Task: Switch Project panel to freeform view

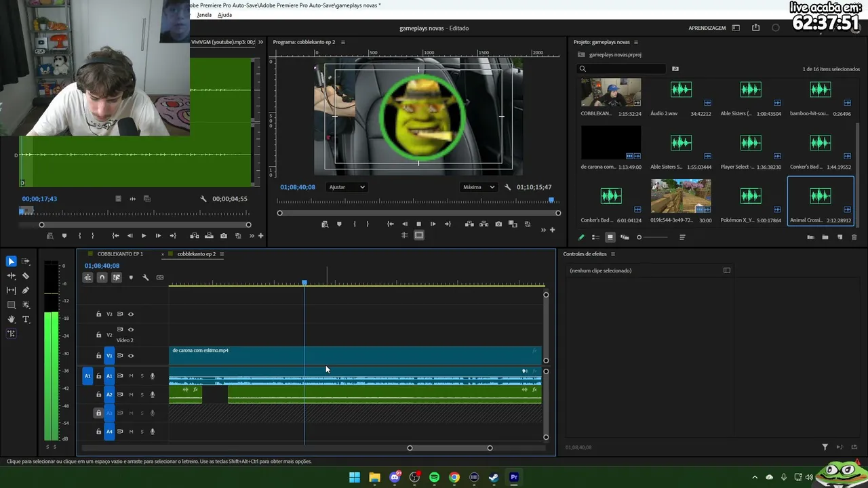Action: [x=625, y=237]
